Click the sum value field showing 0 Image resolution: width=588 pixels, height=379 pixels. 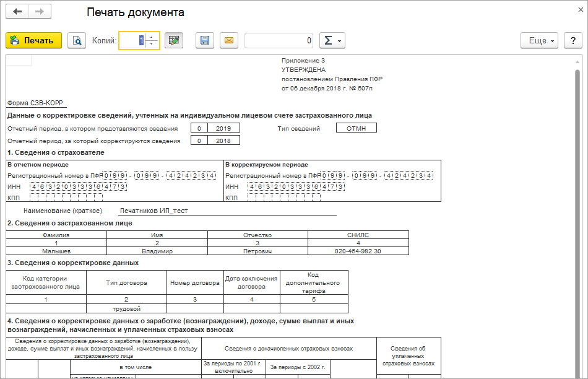[x=279, y=40]
